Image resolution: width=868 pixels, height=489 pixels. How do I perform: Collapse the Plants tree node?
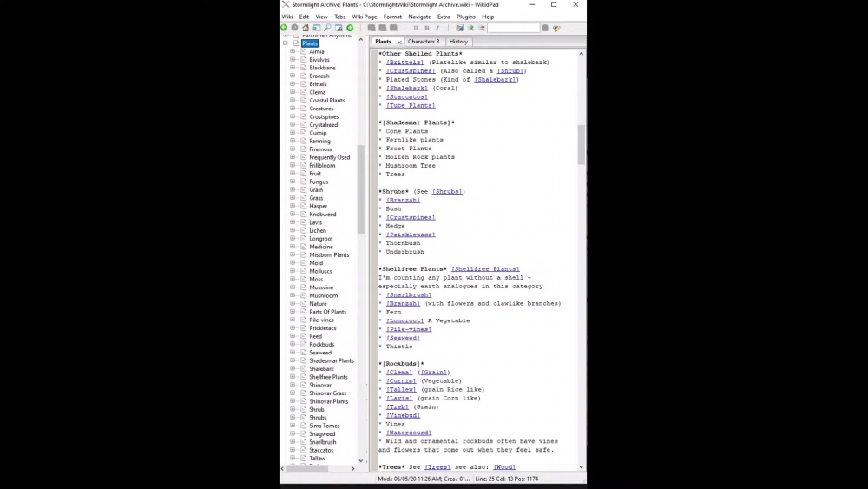click(285, 43)
